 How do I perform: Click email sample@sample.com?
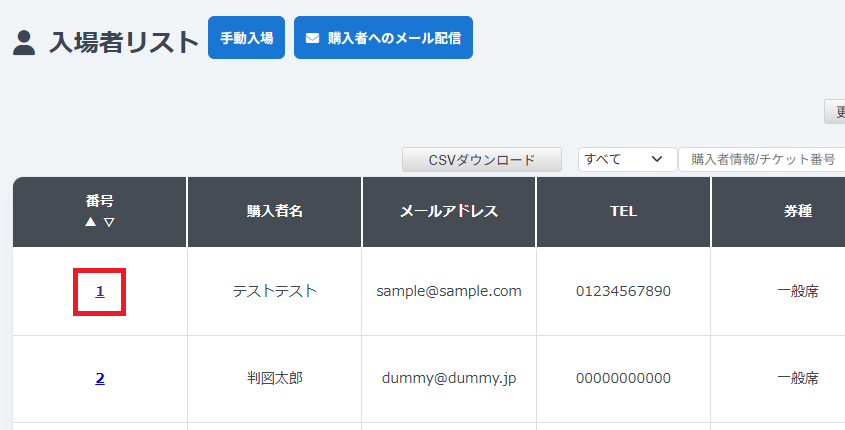pos(449,292)
